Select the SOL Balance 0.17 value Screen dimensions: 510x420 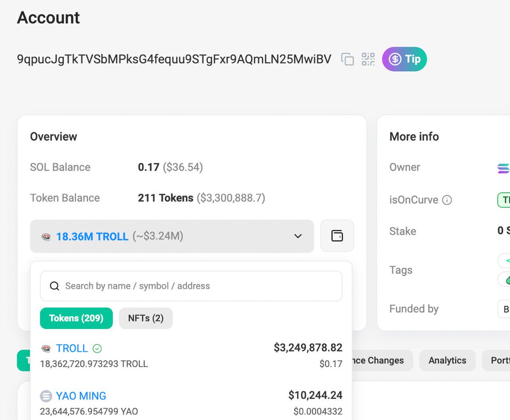[x=148, y=167]
